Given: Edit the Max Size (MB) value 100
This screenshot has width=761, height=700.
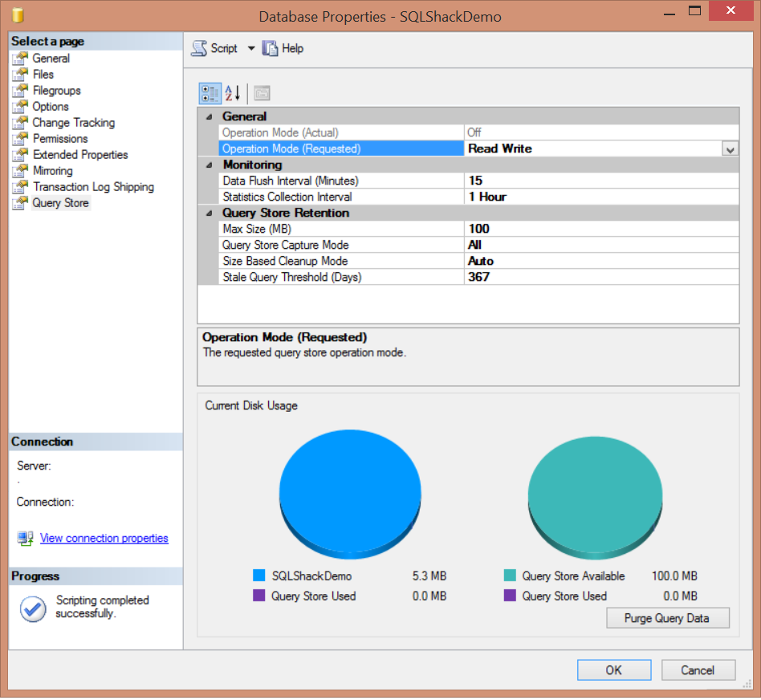Looking at the screenshot, I should point(601,229).
